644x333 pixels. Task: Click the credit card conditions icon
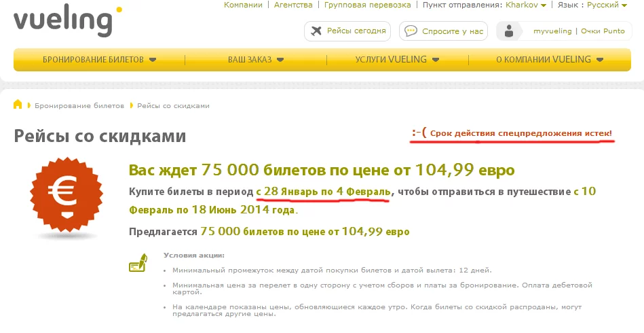(138, 263)
